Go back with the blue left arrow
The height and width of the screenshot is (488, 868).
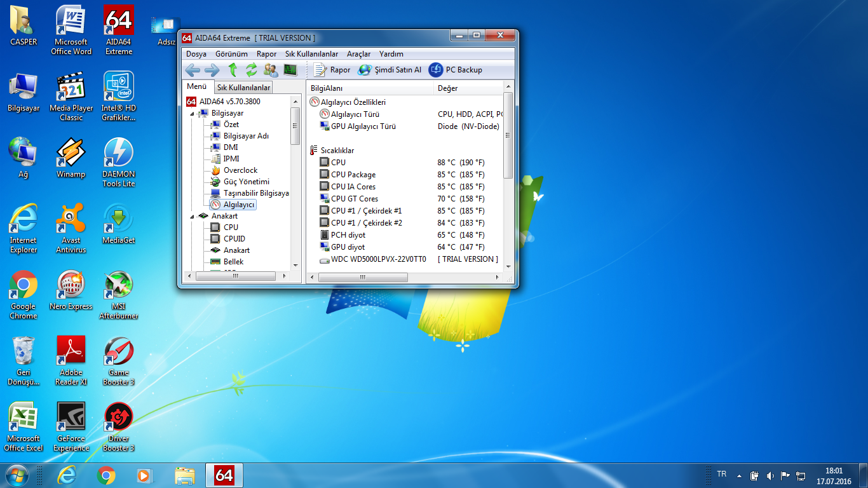(193, 70)
